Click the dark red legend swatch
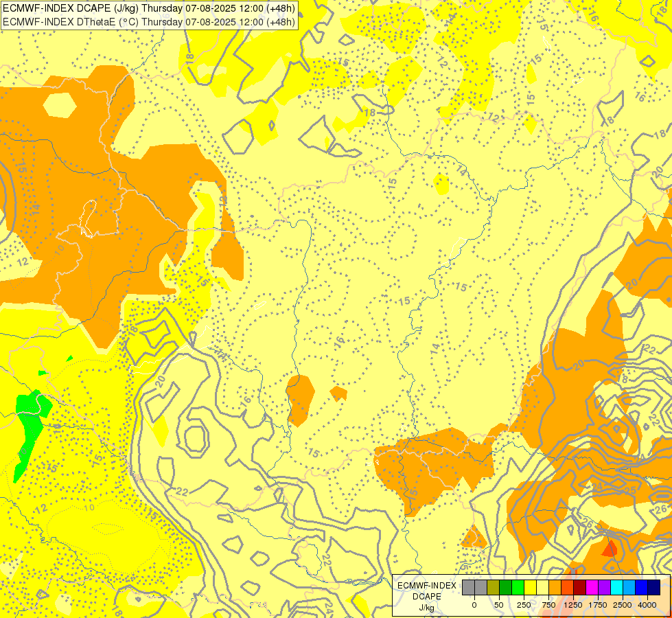 point(580,588)
